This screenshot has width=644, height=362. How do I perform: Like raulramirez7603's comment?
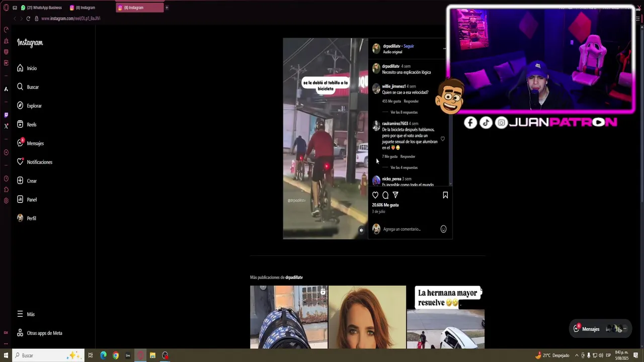point(443,139)
